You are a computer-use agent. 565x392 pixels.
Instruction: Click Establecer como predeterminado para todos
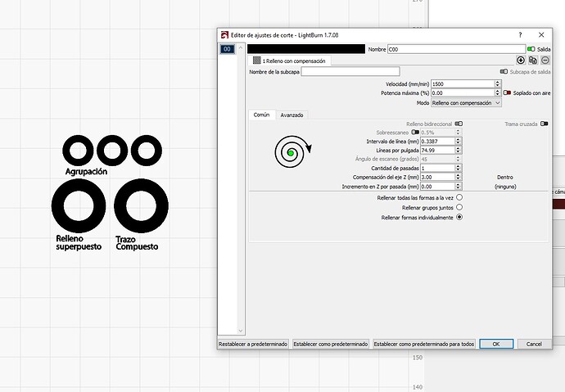pos(424,344)
